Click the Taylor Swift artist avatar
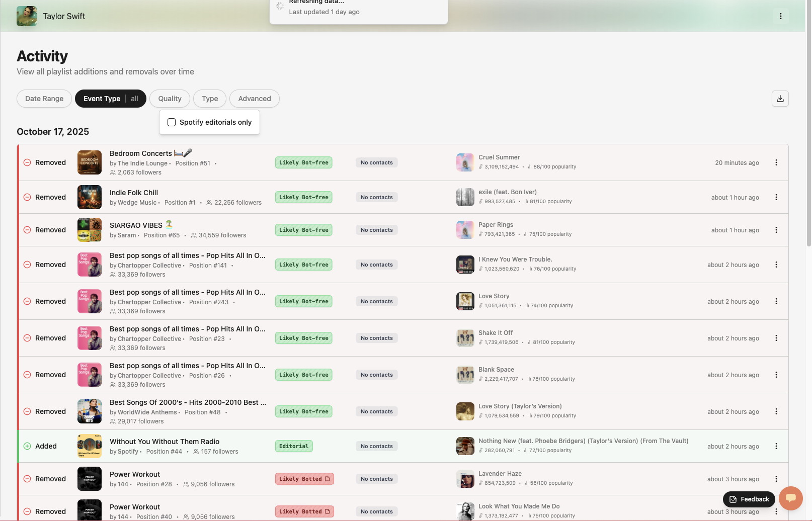Screen dimensions: 812x521 click(x=27, y=16)
